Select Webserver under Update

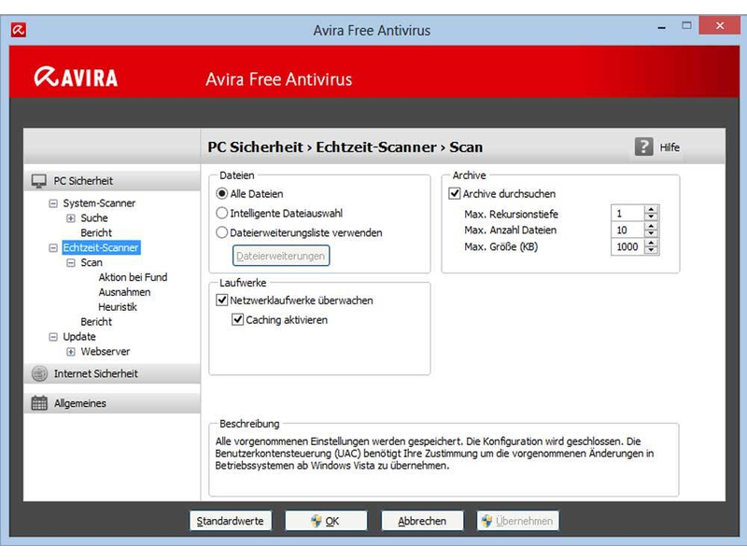pos(106,352)
